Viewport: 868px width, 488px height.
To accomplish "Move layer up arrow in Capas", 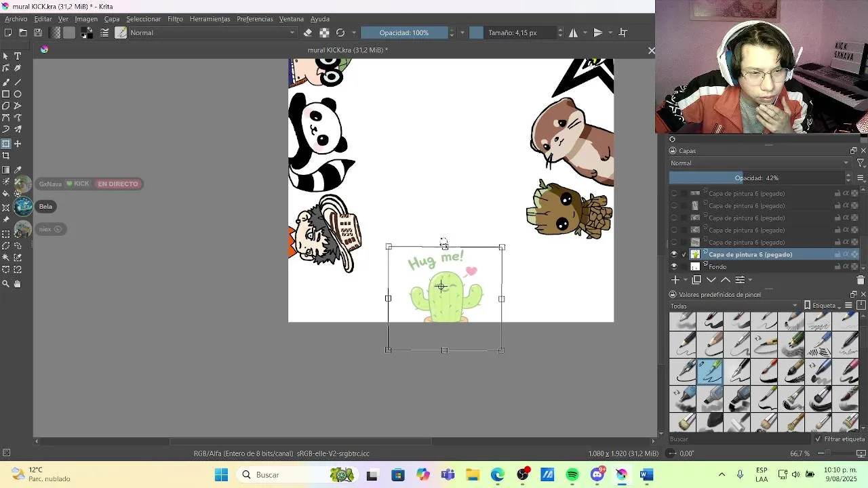I will (726, 280).
